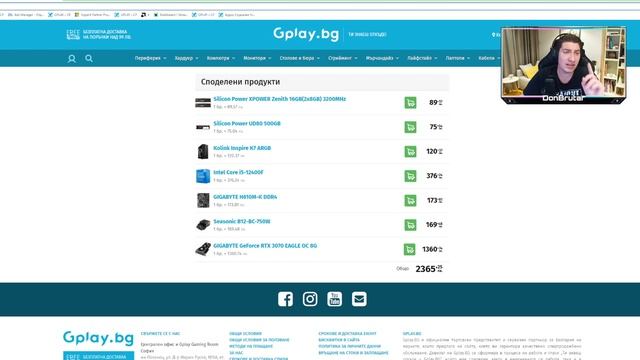Image resolution: width=640 pixels, height=360 pixels.
Task: Open Intel Core i5-12400F box thumbnail
Action: 203,176
